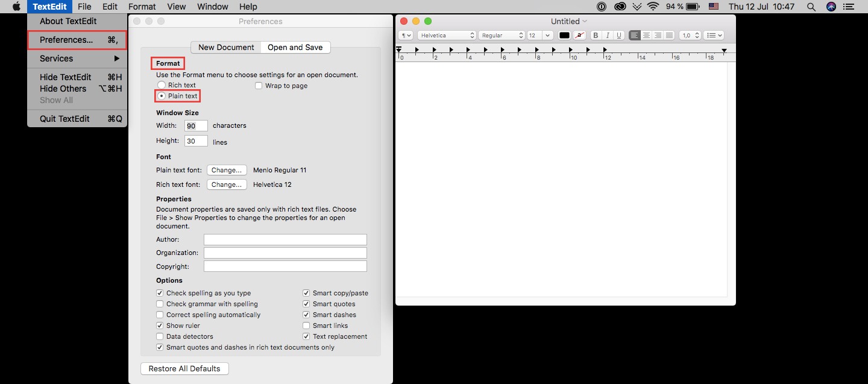
Task: Toggle Text replacement checkbox
Action: [306, 336]
